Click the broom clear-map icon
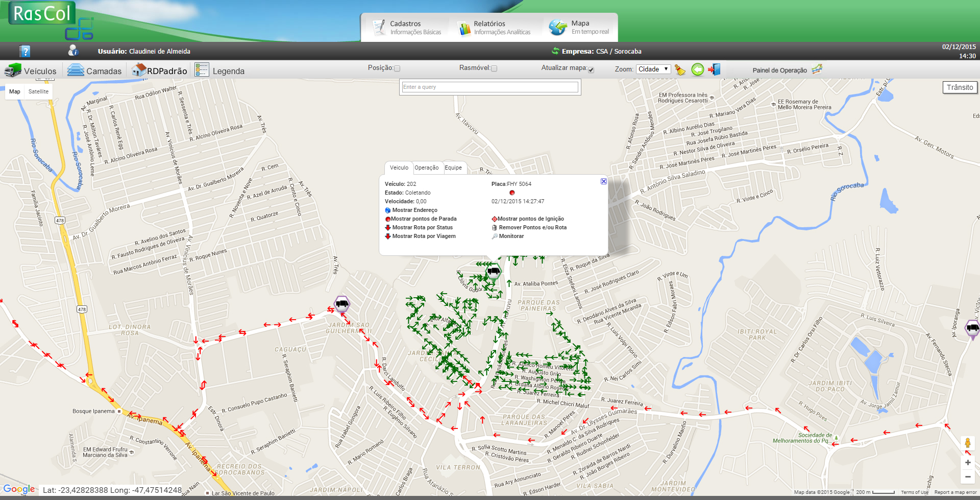 [x=680, y=69]
